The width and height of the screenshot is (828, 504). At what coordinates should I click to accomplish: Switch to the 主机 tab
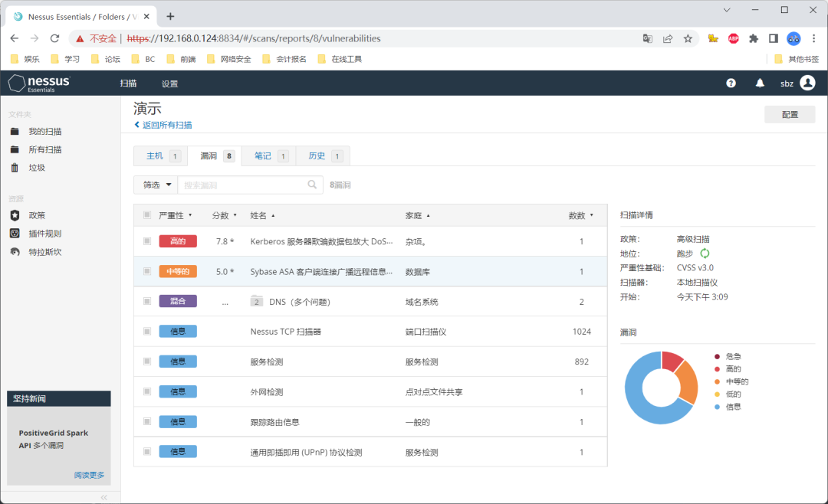click(161, 156)
